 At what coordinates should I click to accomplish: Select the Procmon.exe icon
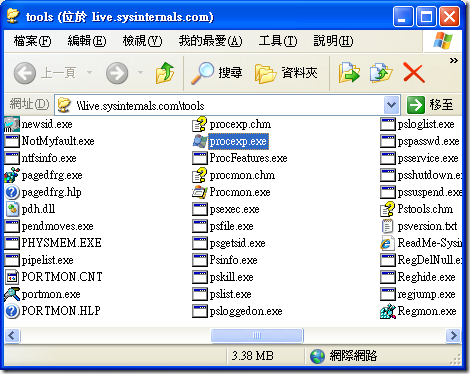pyautogui.click(x=200, y=192)
